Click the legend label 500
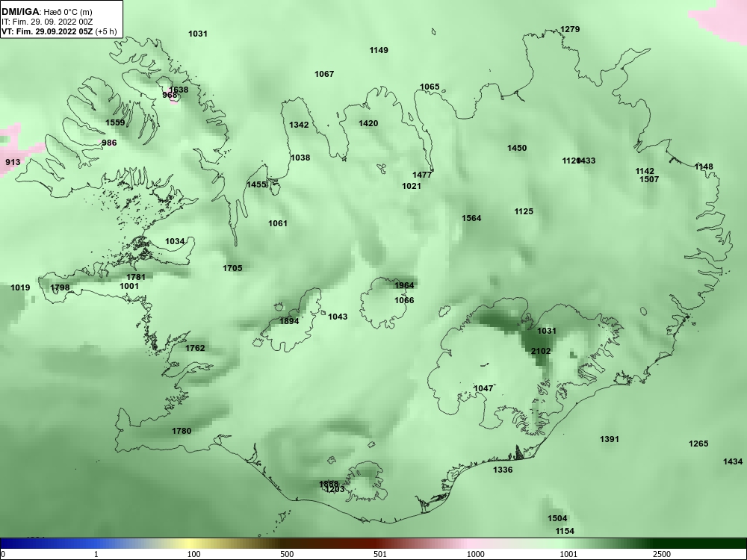The width and height of the screenshot is (747, 560). [287, 554]
